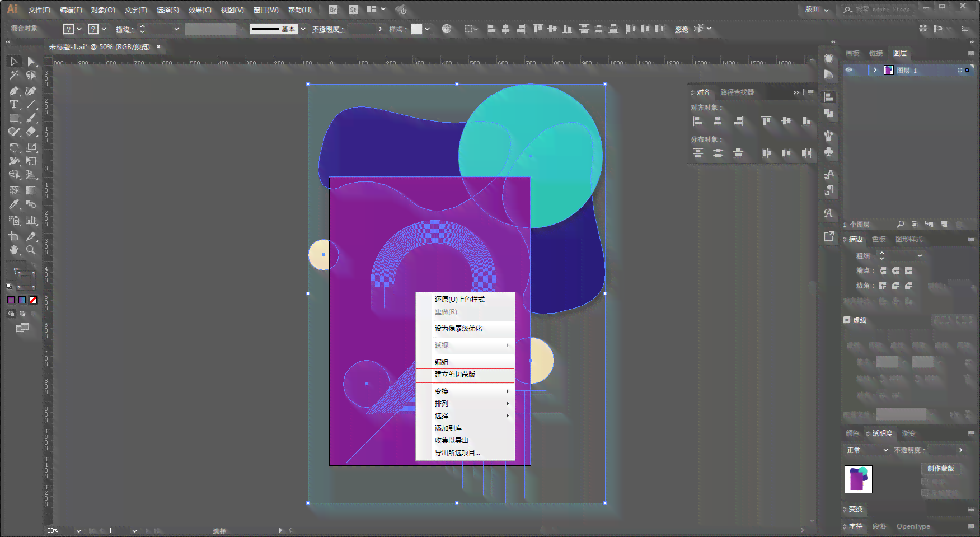Select projecting cap option next to 端点
This screenshot has width=980, height=537.
click(x=908, y=270)
